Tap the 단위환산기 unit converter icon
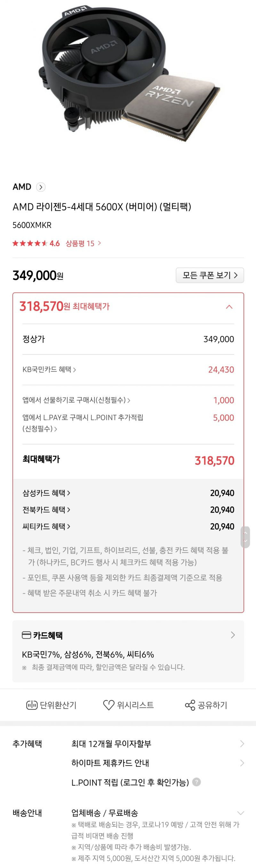256x868 pixels. pos(32,705)
